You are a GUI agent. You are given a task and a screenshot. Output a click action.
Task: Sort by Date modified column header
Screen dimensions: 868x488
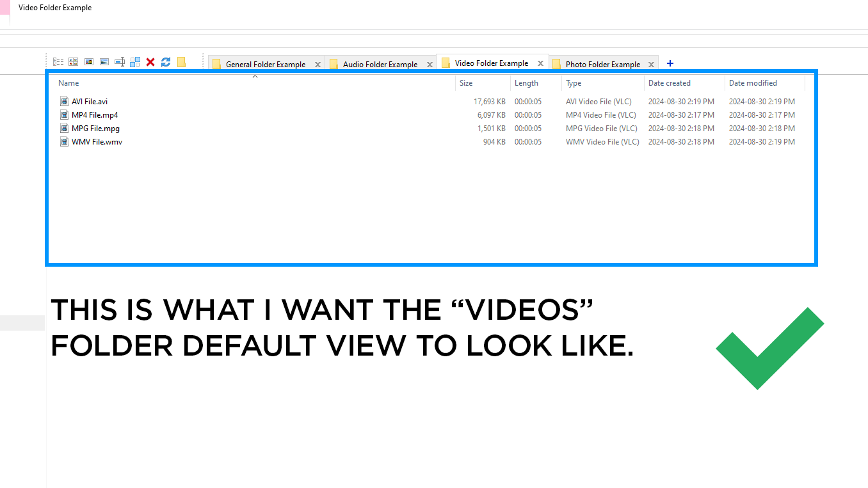point(753,83)
